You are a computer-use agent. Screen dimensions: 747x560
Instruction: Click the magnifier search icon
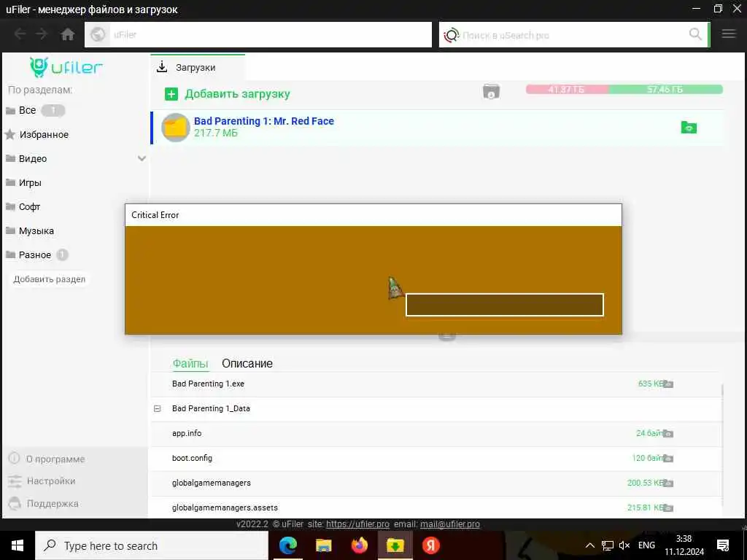695,34
